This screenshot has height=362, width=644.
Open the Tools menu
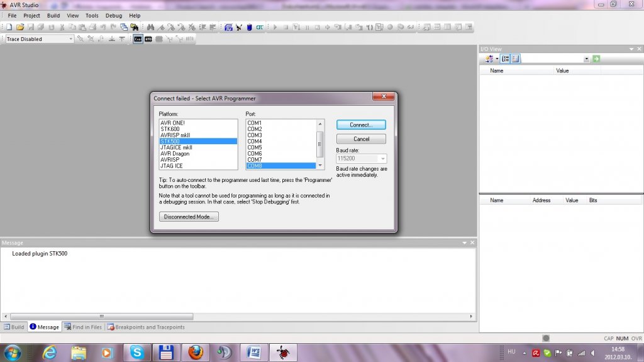tap(92, 16)
